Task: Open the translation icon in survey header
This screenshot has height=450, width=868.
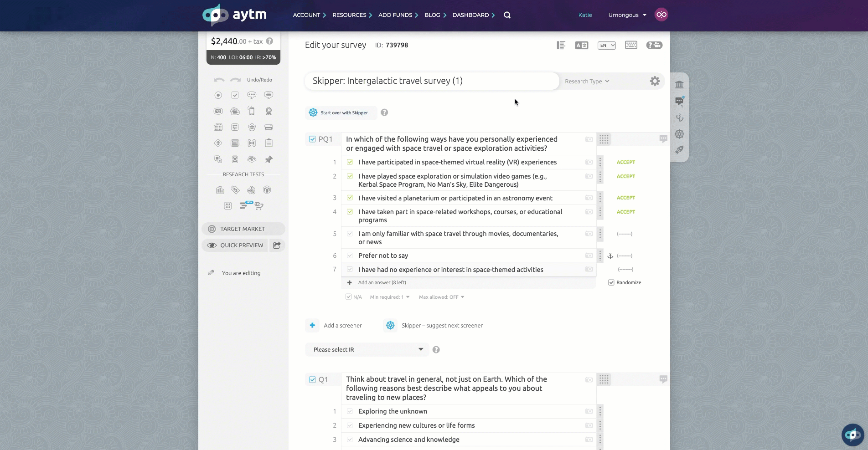Action: click(581, 45)
